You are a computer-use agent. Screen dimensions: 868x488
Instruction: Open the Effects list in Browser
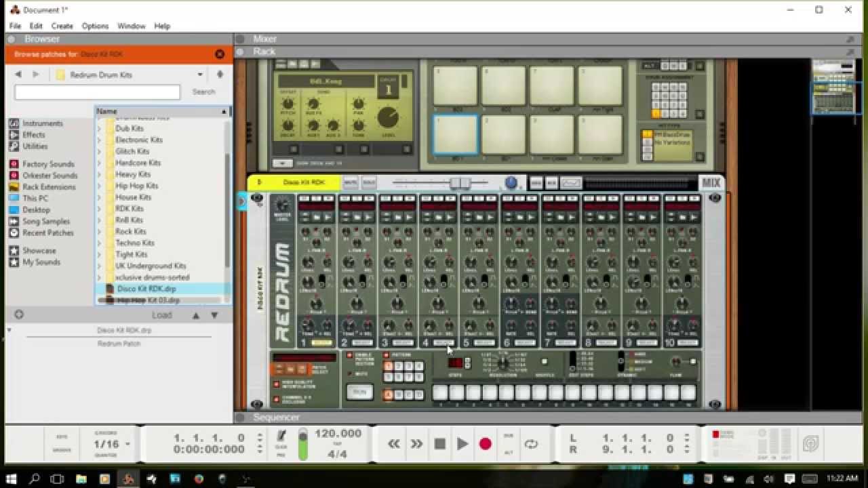tap(27, 135)
